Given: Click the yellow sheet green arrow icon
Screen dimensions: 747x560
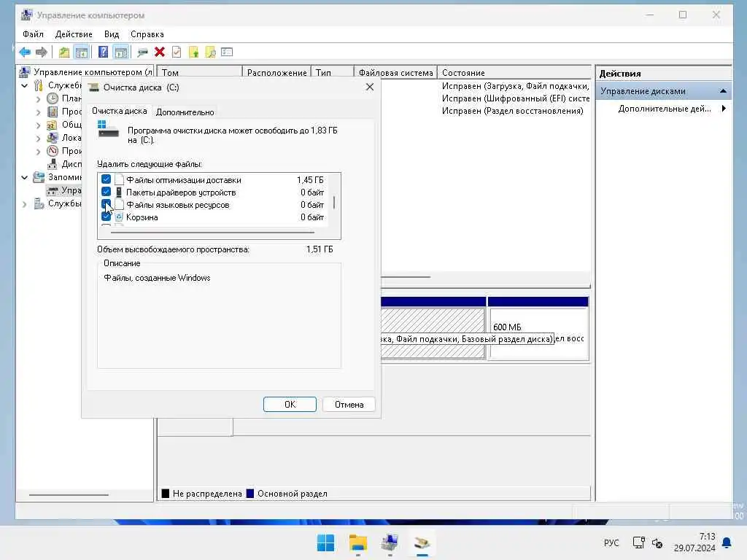Looking at the screenshot, I should pos(193,52).
